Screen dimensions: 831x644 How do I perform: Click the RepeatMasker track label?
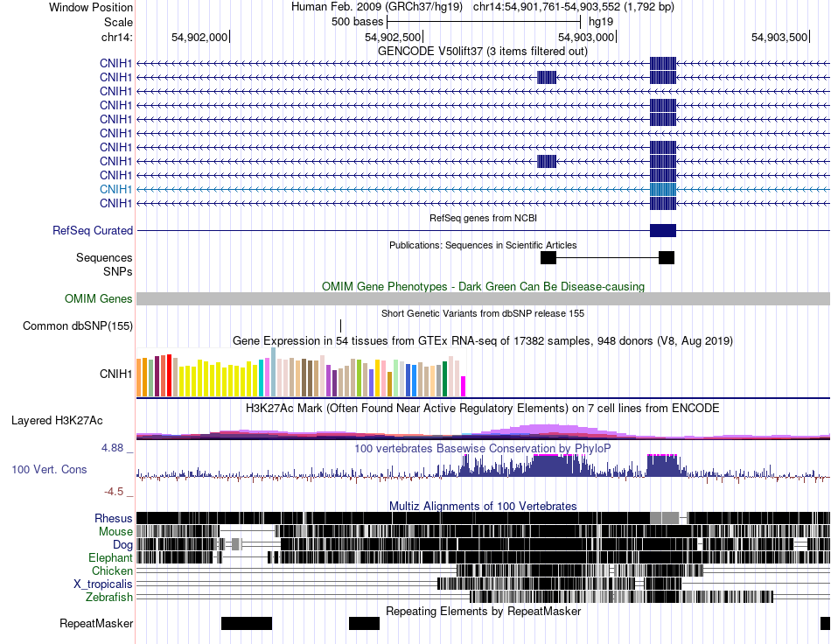coord(96,624)
